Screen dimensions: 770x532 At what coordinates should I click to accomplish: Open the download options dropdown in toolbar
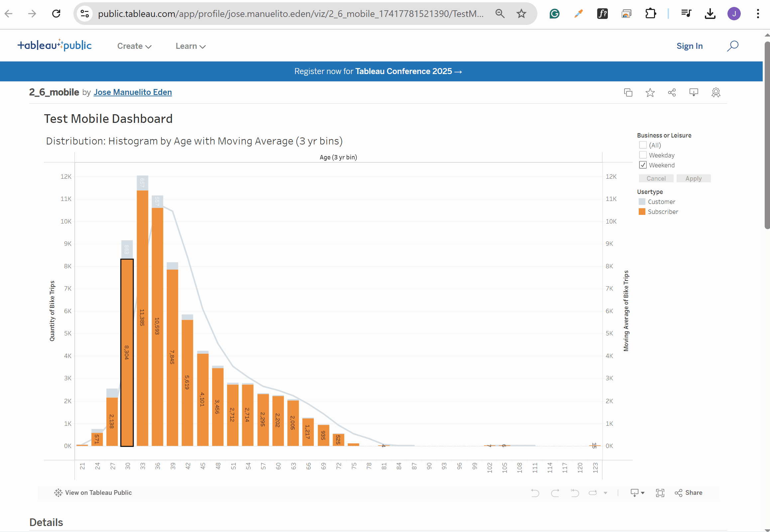click(637, 493)
